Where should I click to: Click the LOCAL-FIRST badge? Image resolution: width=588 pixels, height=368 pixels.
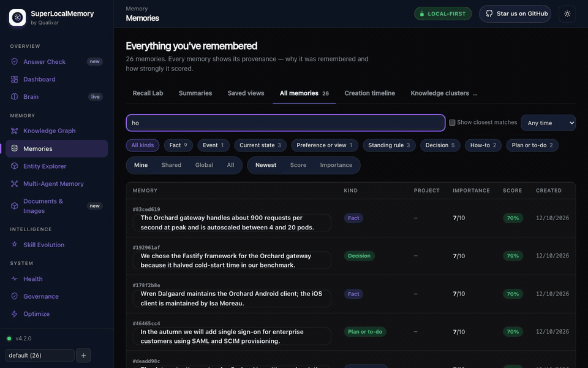(x=443, y=14)
